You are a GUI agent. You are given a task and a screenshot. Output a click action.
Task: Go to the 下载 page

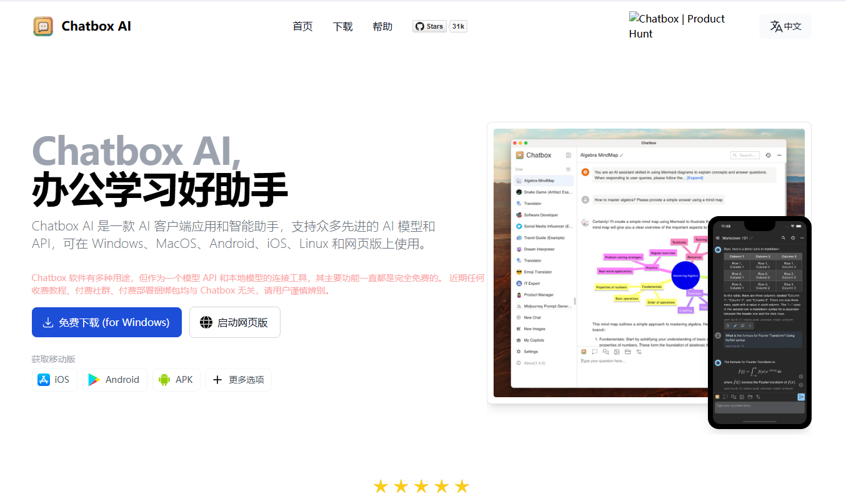click(x=342, y=26)
